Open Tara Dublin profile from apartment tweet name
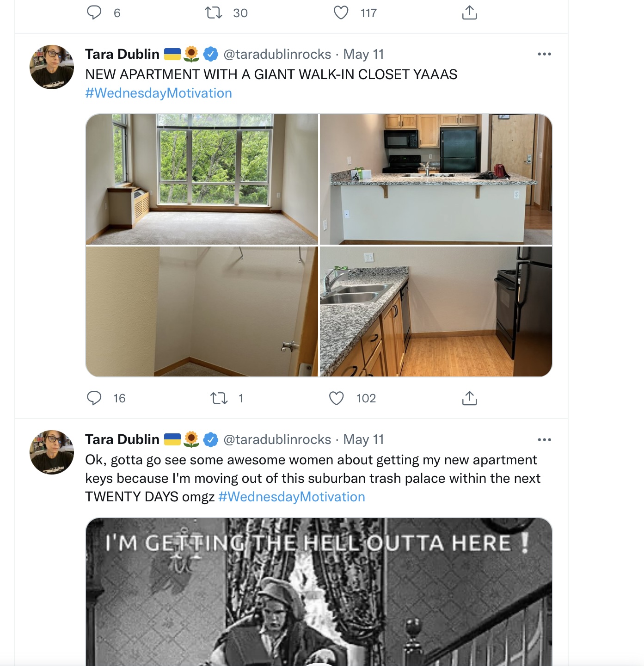Image resolution: width=644 pixels, height=666 pixels. click(x=122, y=54)
